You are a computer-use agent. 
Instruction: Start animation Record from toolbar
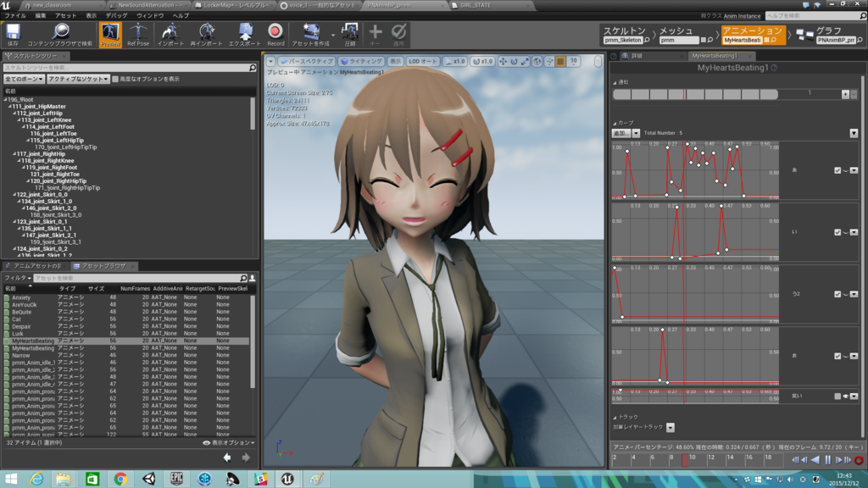[x=275, y=31]
